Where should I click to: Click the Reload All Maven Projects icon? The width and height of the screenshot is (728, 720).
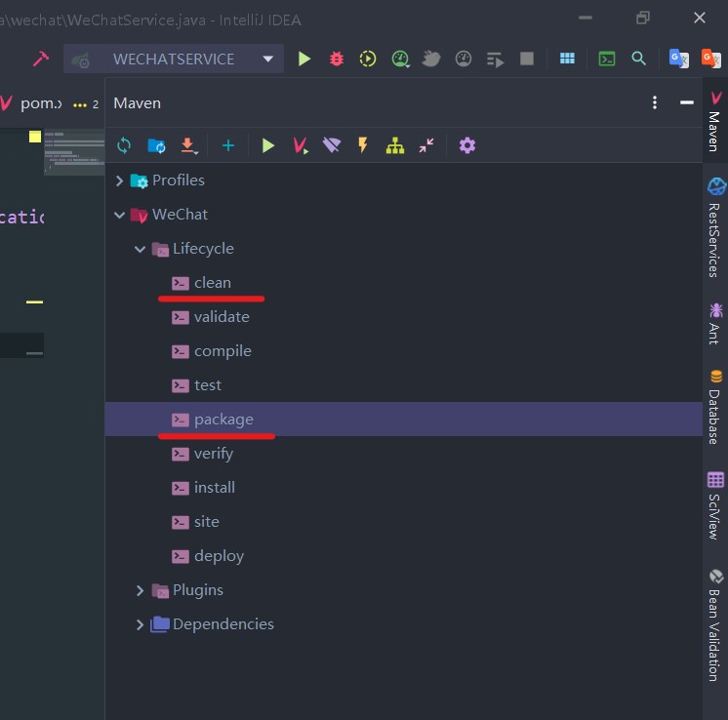[x=124, y=145]
